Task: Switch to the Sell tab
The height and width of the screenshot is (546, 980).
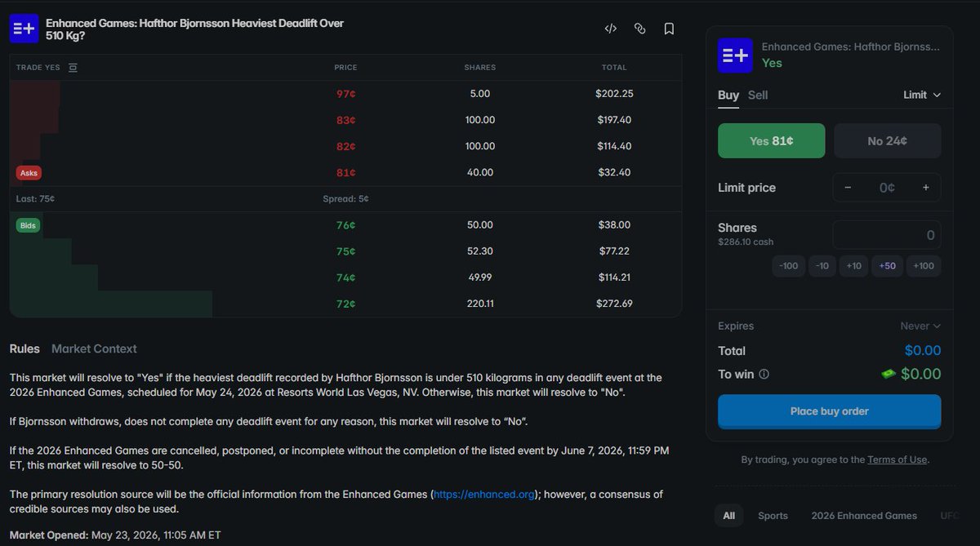Action: point(758,95)
